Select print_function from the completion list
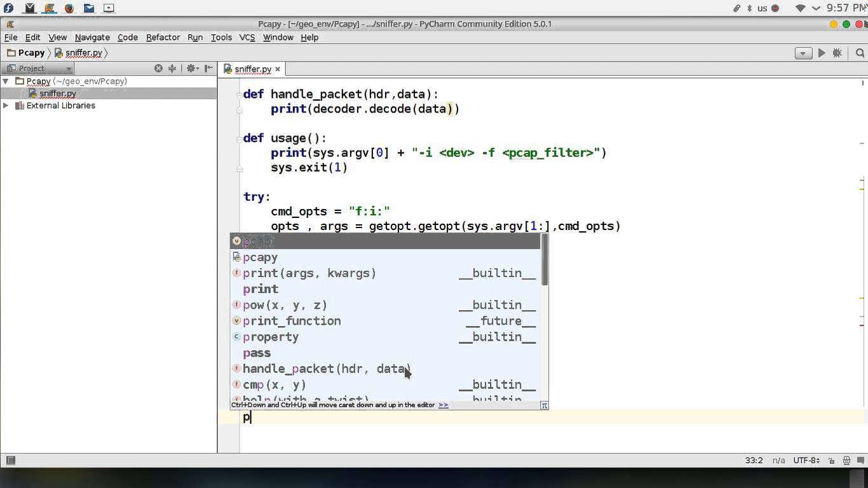 [x=292, y=321]
